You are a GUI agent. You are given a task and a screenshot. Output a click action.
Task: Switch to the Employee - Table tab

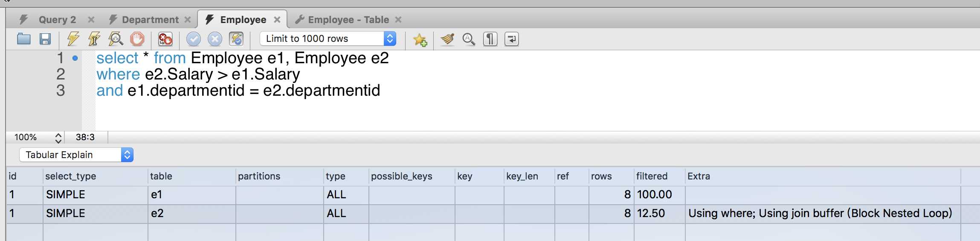click(348, 20)
